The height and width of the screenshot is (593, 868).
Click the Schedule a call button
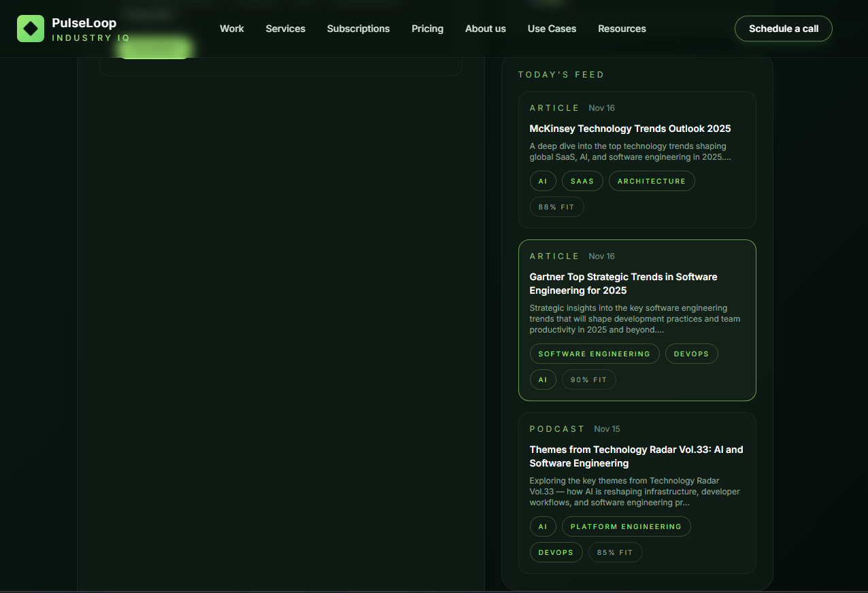point(784,29)
